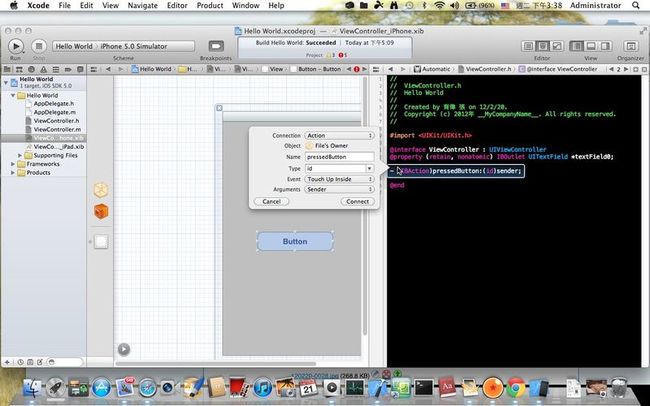Image resolution: width=650 pixels, height=406 pixels.
Task: Open the Connection type popup
Action: point(339,136)
